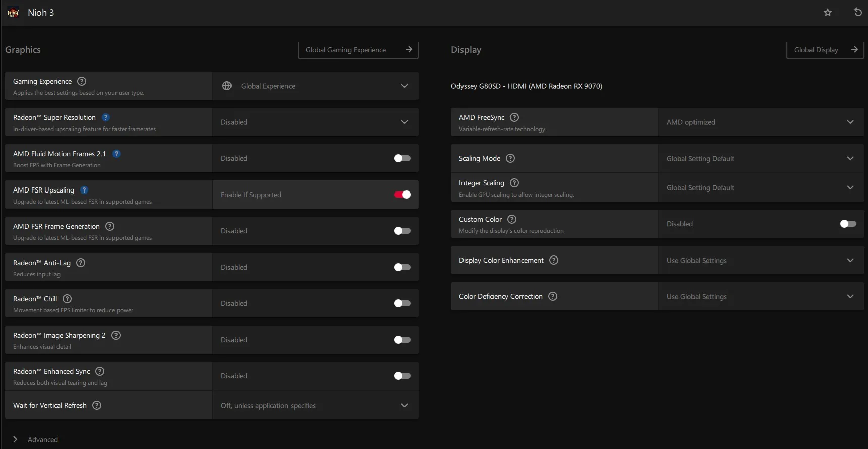Show help for Scaling Mode
This screenshot has height=449, width=868.
(510, 158)
